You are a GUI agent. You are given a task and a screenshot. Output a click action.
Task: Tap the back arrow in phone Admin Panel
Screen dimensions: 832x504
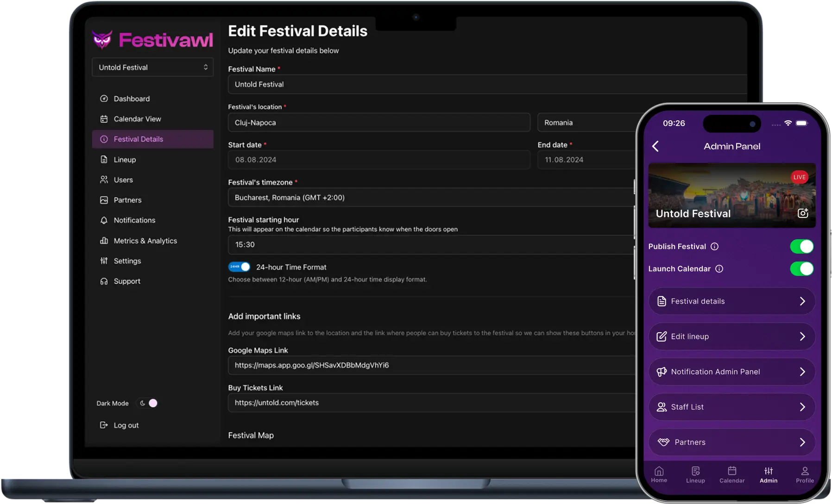tap(656, 146)
